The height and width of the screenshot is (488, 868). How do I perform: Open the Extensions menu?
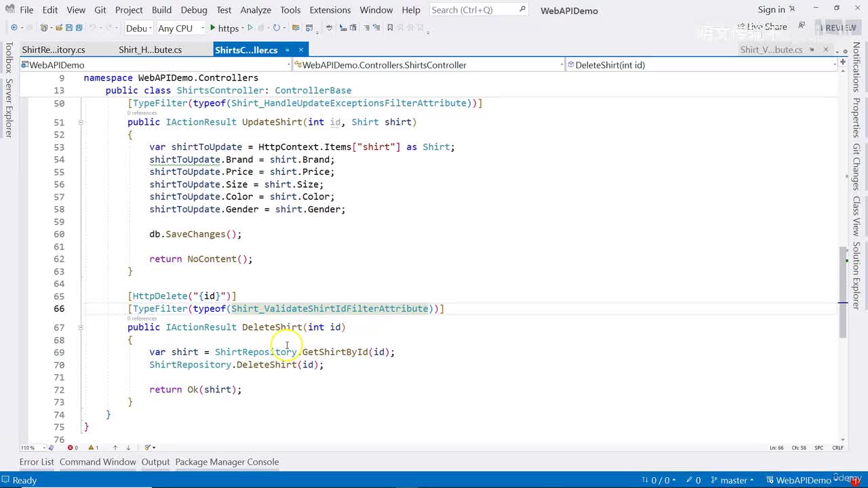[x=330, y=9]
